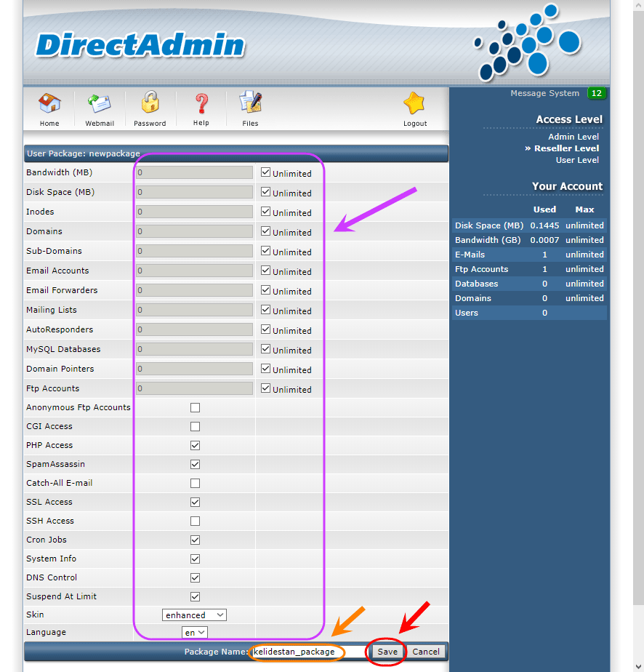644x672 pixels.
Task: Disable PHP Access checkbox
Action: [196, 445]
